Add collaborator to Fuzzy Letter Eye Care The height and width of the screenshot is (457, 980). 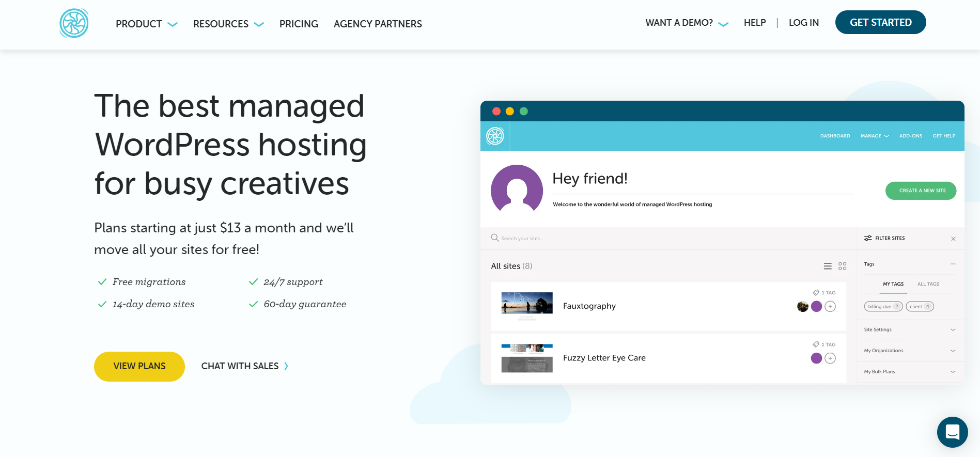(830, 358)
